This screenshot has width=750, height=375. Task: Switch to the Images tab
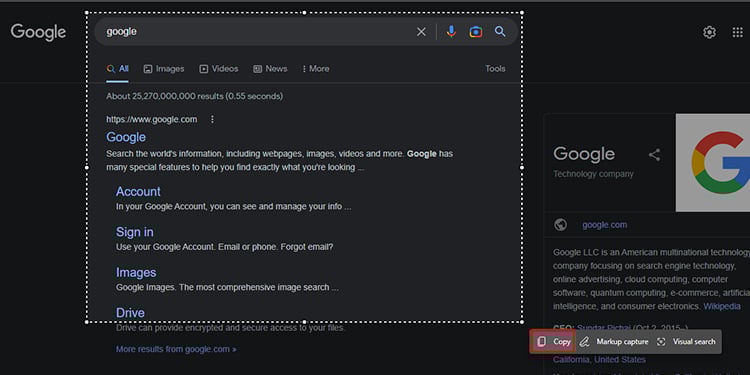pyautogui.click(x=164, y=69)
